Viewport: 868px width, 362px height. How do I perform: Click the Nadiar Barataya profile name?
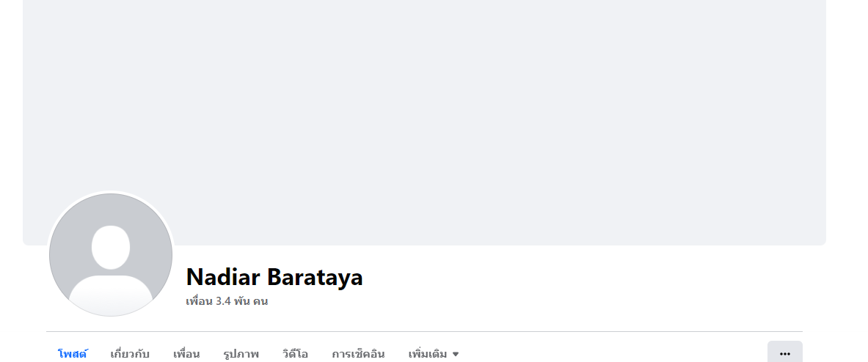pos(274,277)
